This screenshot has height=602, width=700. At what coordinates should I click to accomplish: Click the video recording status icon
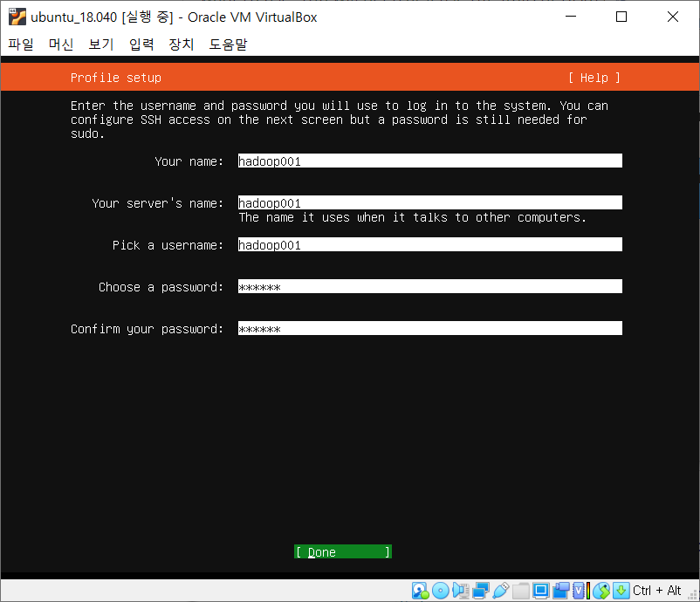pyautogui.click(x=560, y=591)
